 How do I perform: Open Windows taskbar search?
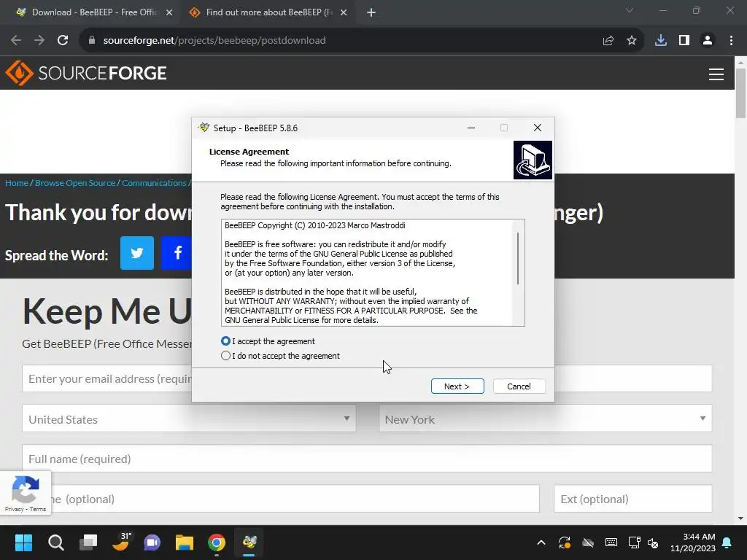(55, 542)
